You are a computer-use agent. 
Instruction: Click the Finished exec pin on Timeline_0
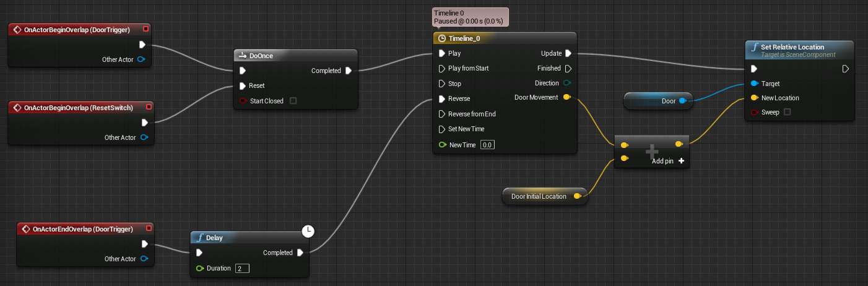[568, 68]
